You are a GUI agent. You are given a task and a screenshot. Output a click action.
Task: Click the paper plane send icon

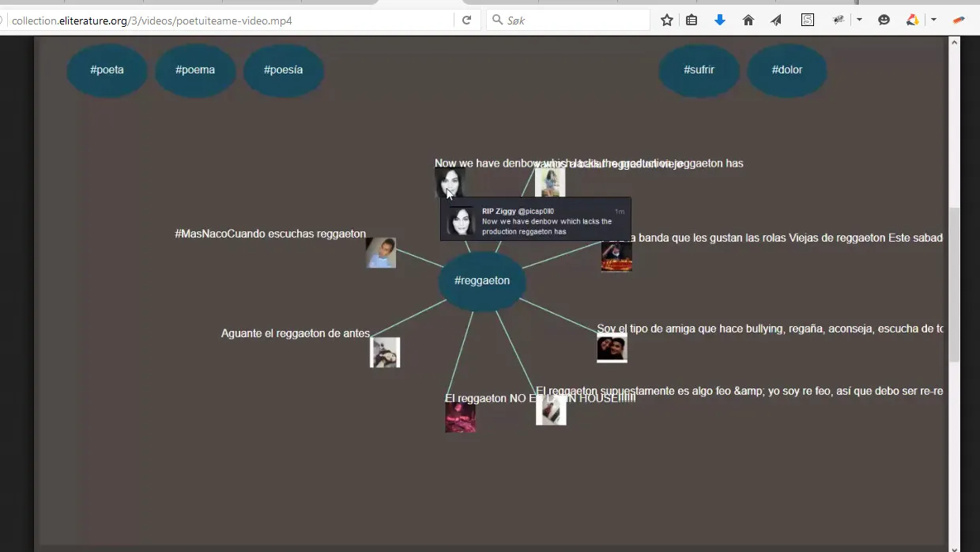(776, 21)
